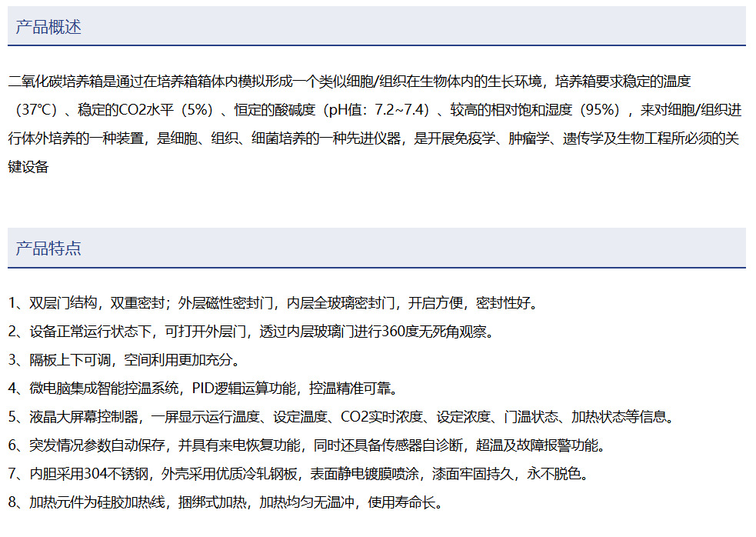
Task: Select feature 6 about 突发情况参数自动保存
Action: [x=307, y=445]
